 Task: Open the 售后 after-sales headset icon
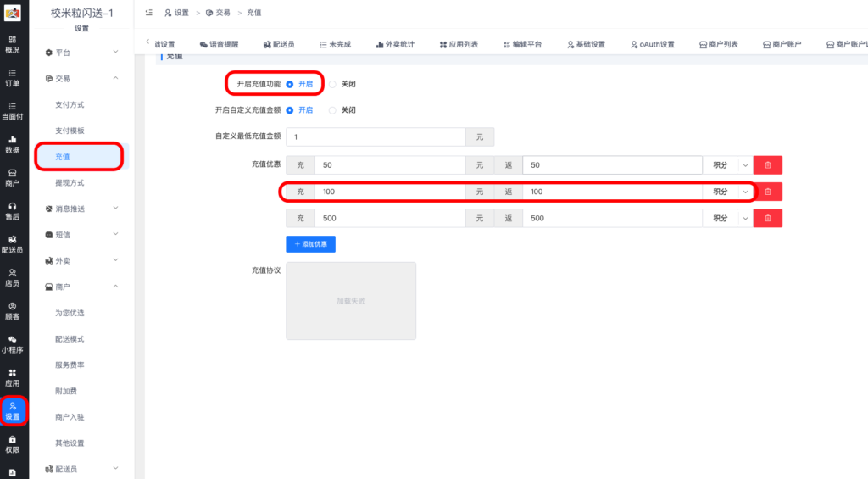tap(12, 211)
